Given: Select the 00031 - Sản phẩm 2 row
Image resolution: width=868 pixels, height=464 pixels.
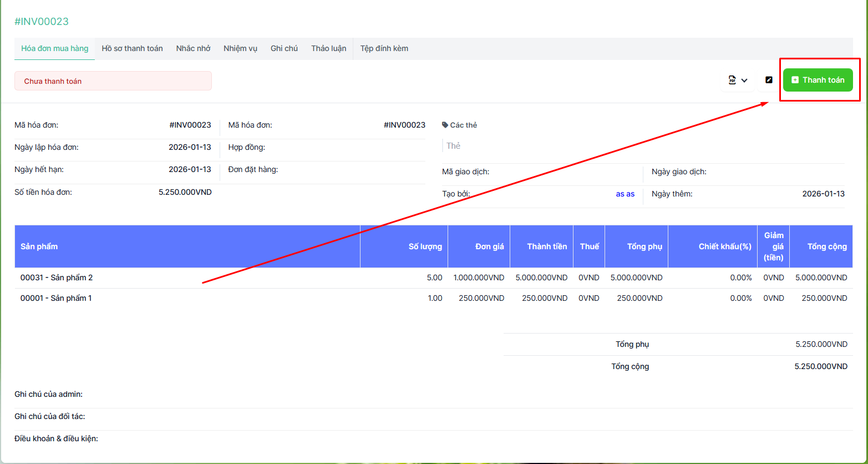Looking at the screenshot, I should [x=57, y=278].
